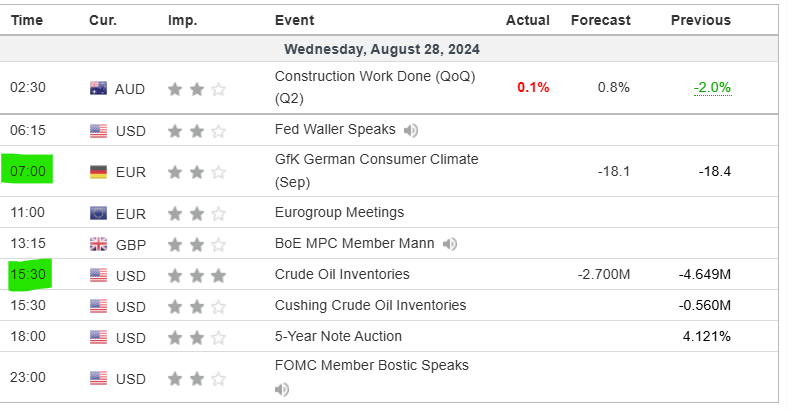Click the green highlighted 15:30 time
Viewport: 788px width, 411px height.
(28, 275)
